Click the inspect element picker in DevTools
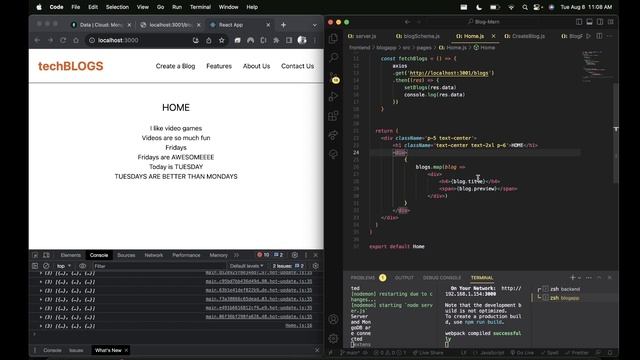This screenshot has width=640, height=360. [36, 255]
